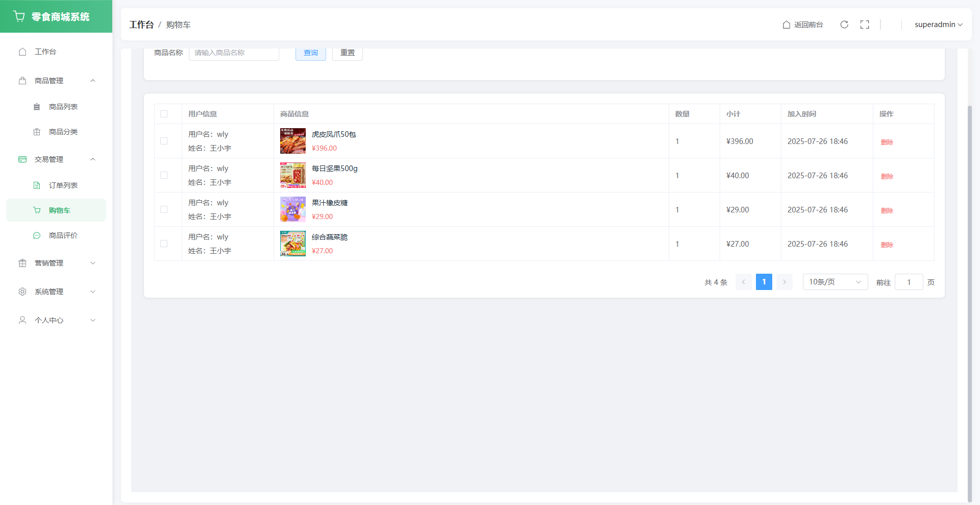Select the 虎皮凤爪50包 row checkbox

164,141
